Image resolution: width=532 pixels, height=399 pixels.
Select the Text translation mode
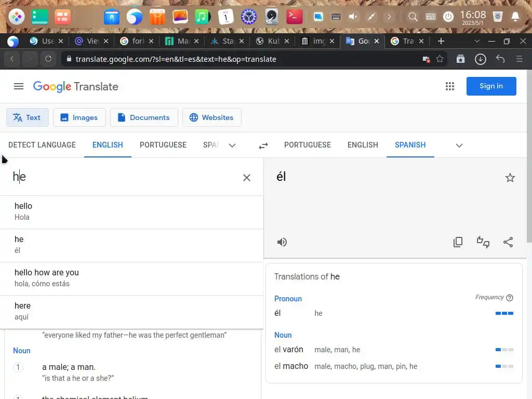[x=28, y=117]
